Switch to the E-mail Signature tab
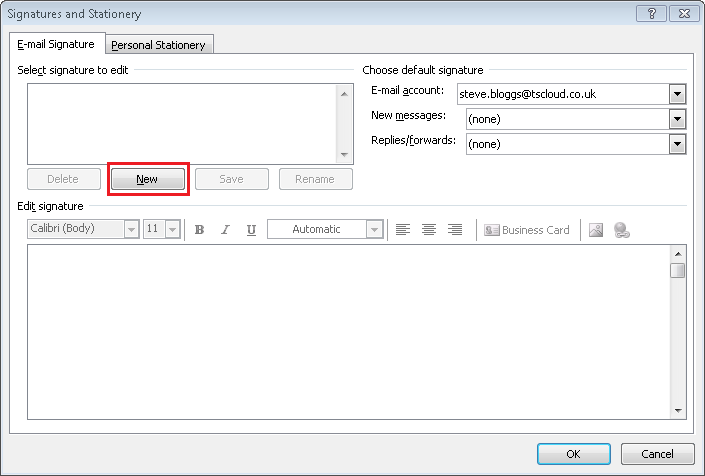705x476 pixels. (56, 44)
